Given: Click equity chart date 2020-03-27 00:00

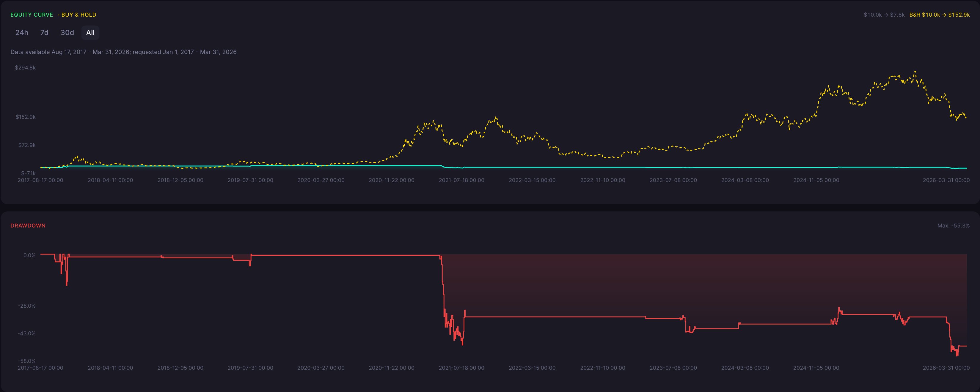Looking at the screenshot, I should [x=321, y=181].
